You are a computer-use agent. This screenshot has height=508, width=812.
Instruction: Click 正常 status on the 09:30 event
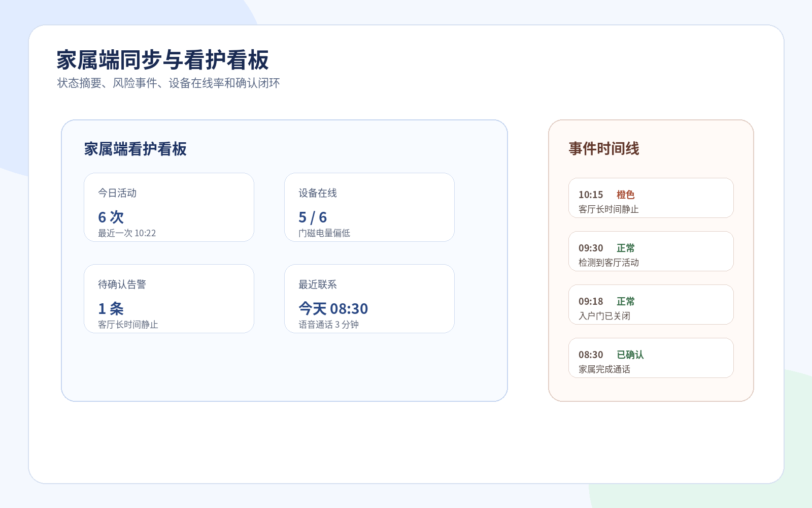626,248
